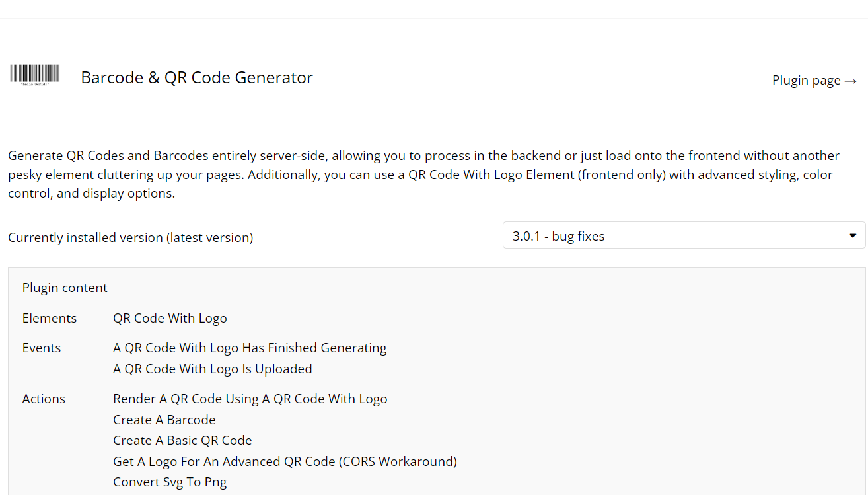Click the Render A QR Code action entry
Screen dimensions: 868x499
[x=250, y=399]
